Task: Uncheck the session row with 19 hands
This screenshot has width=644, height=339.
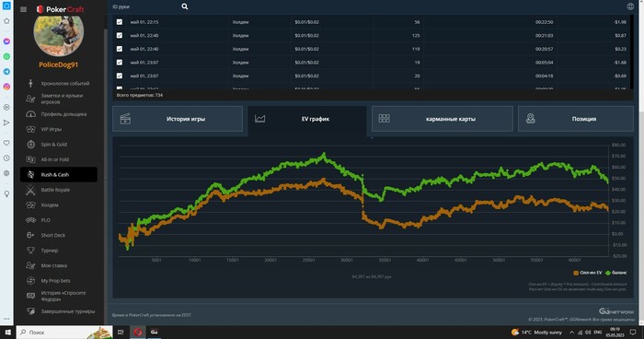Action: pyautogui.click(x=120, y=62)
